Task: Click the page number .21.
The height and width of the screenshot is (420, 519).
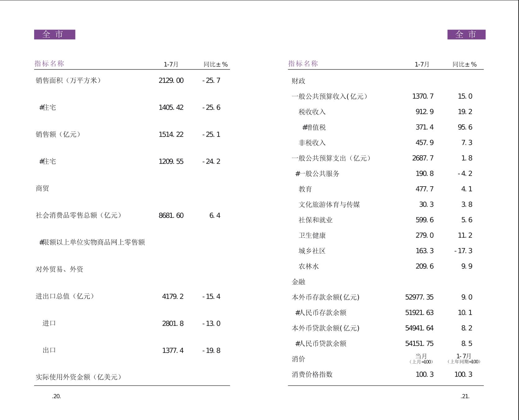Action: point(465,396)
